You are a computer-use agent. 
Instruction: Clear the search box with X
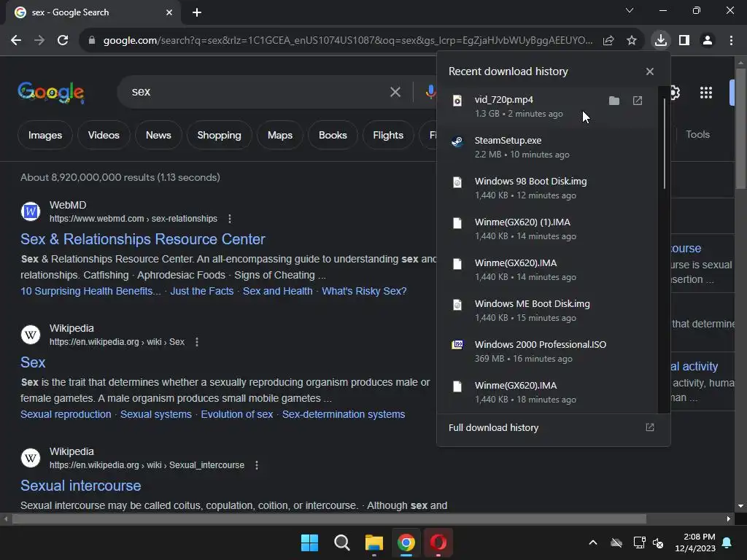(x=395, y=92)
